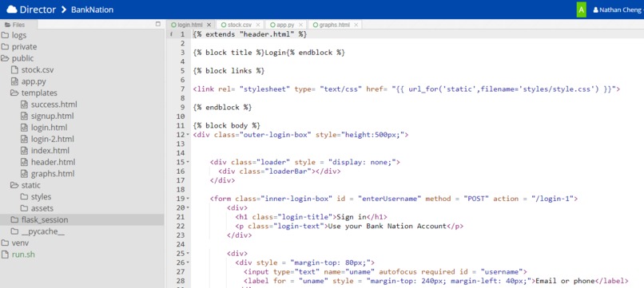The height and width of the screenshot is (288, 644).
Task: Select the Files panel tab
Action: (x=15, y=25)
